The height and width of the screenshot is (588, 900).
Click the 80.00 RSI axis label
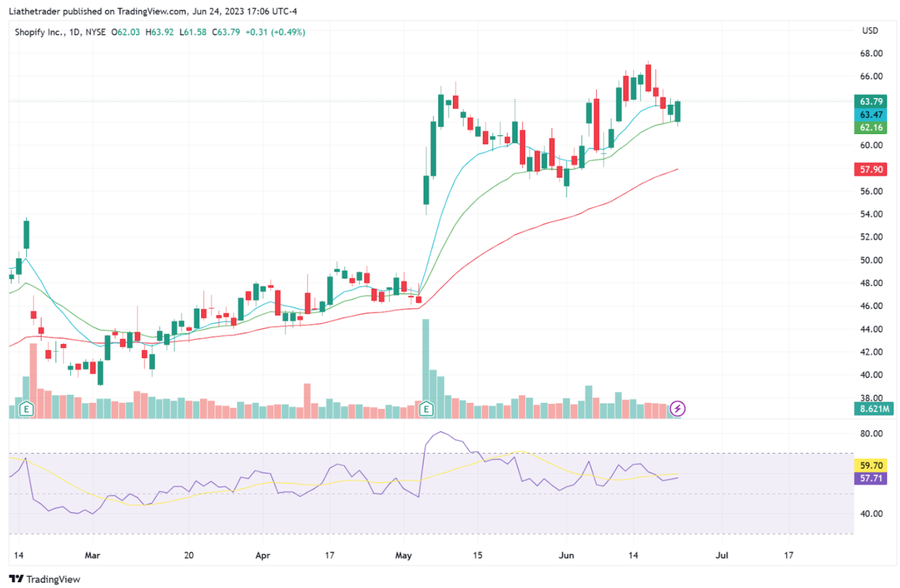[871, 433]
